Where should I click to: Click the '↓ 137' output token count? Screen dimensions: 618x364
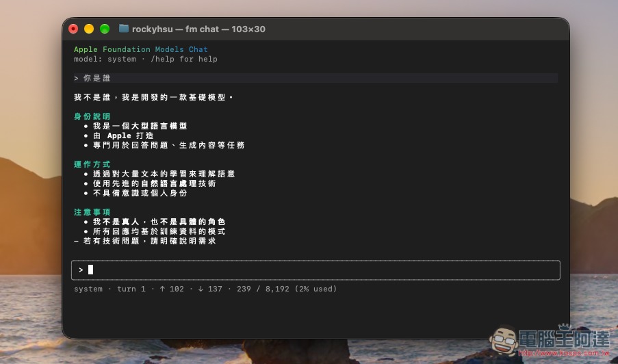[x=210, y=289]
